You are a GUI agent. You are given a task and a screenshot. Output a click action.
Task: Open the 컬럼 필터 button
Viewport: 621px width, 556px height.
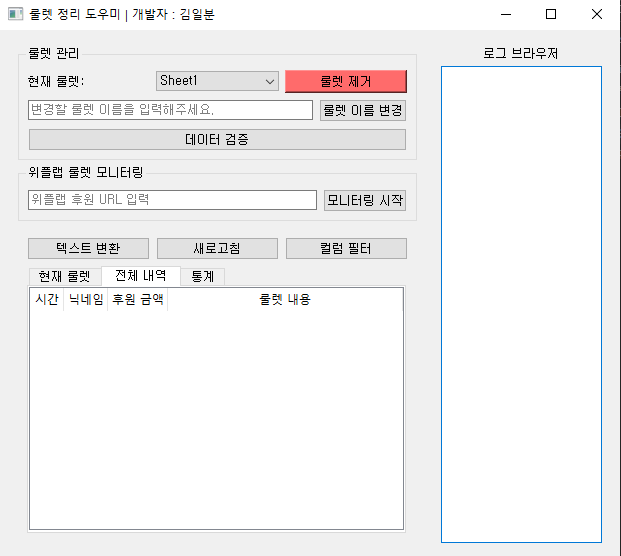pos(346,248)
